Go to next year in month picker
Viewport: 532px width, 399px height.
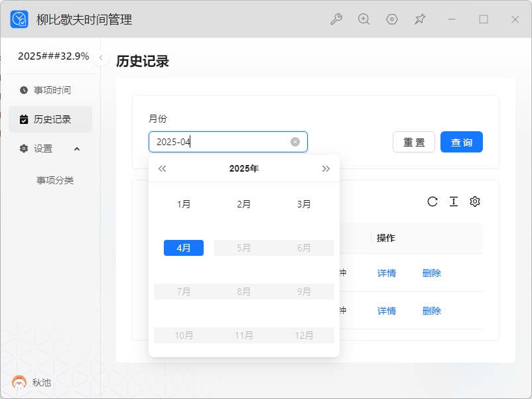(326, 168)
